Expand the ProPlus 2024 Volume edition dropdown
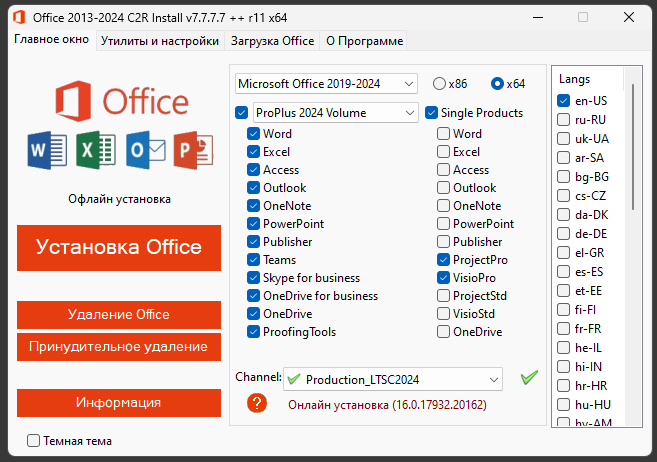The width and height of the screenshot is (657, 462). [334, 113]
